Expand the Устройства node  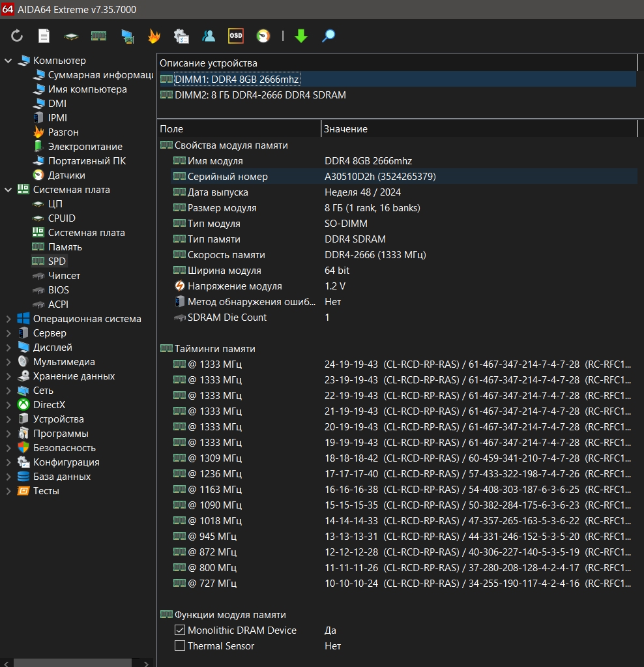[8, 419]
